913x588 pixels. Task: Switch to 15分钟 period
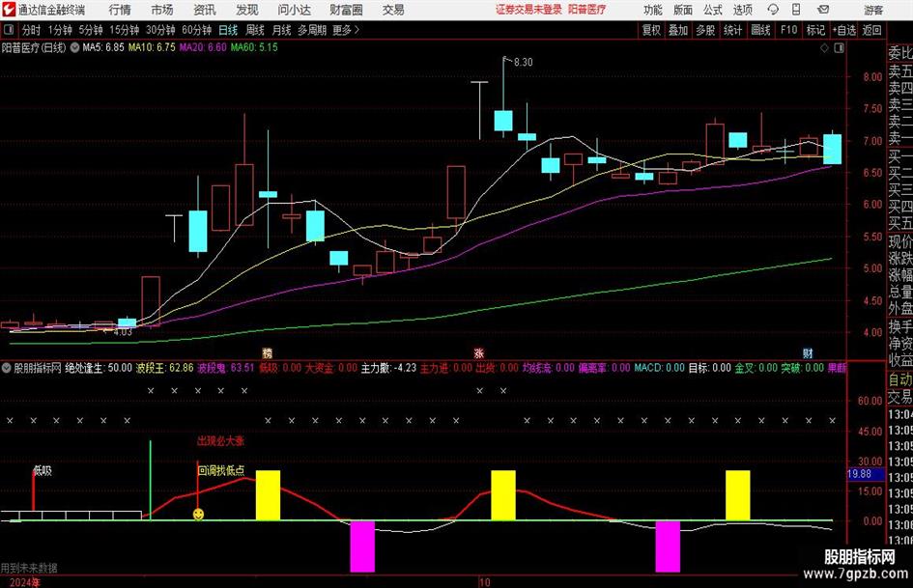pos(125,30)
